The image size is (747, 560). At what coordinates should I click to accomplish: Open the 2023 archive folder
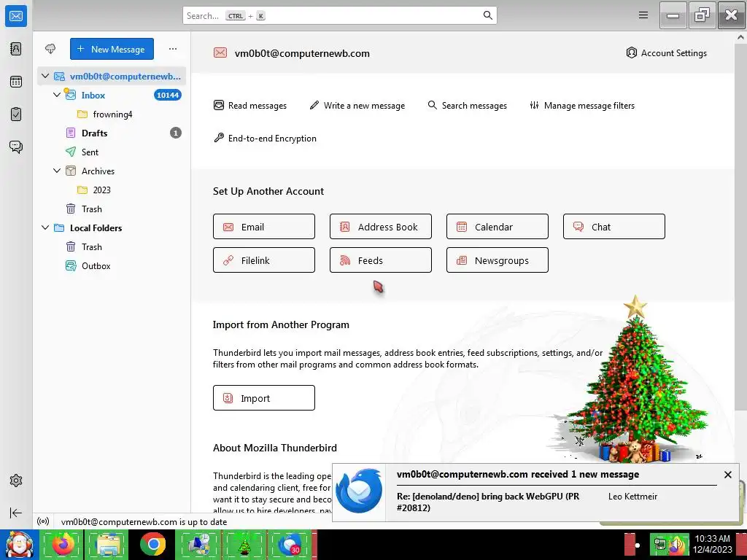coord(112,190)
